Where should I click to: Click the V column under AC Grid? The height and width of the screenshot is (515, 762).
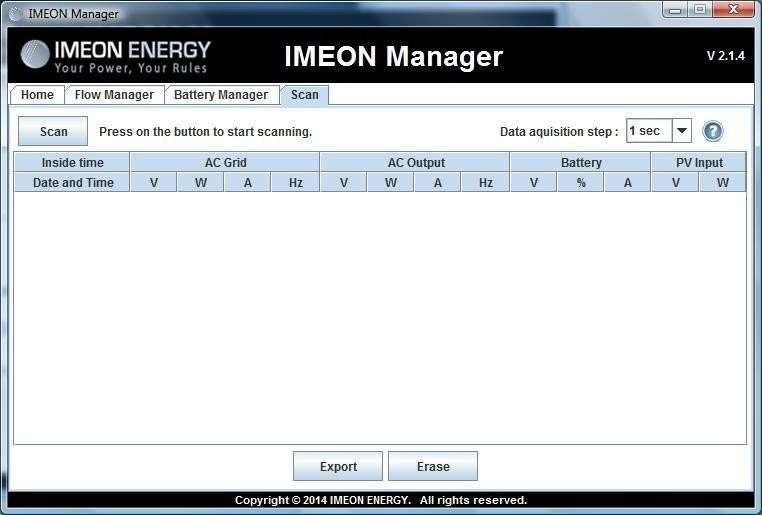click(154, 183)
